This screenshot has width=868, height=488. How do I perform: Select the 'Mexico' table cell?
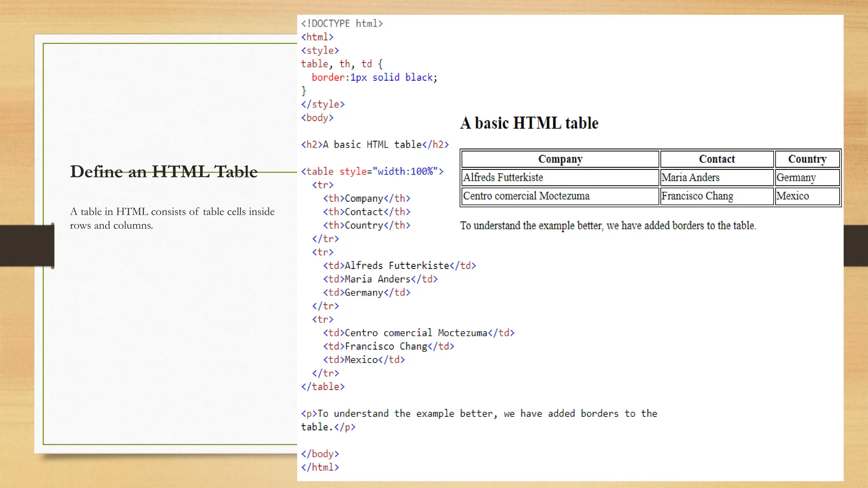pyautogui.click(x=807, y=196)
